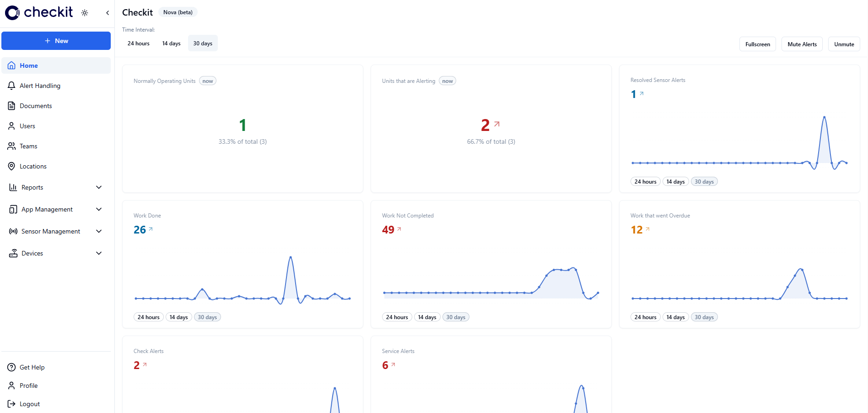Click the Profile person icon

pyautogui.click(x=11, y=386)
